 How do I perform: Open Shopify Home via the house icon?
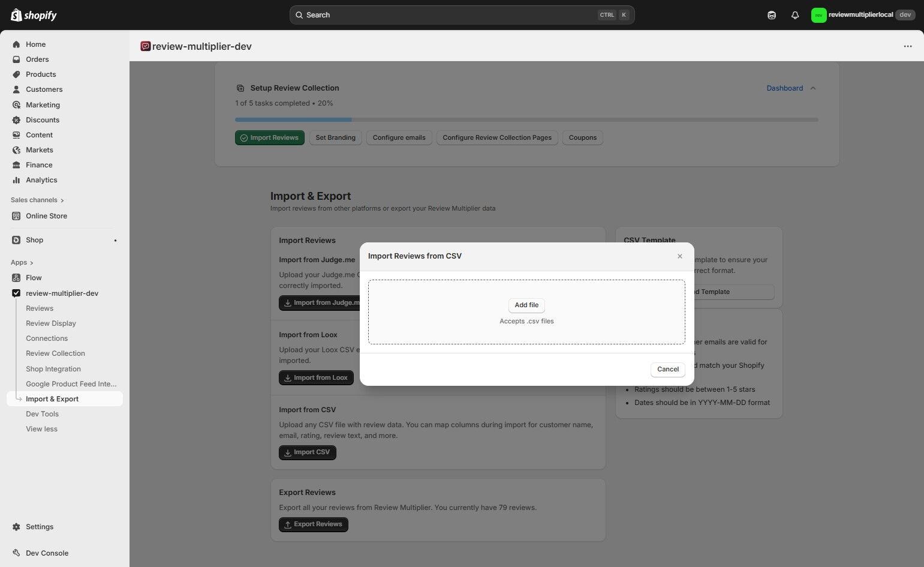[16, 44]
